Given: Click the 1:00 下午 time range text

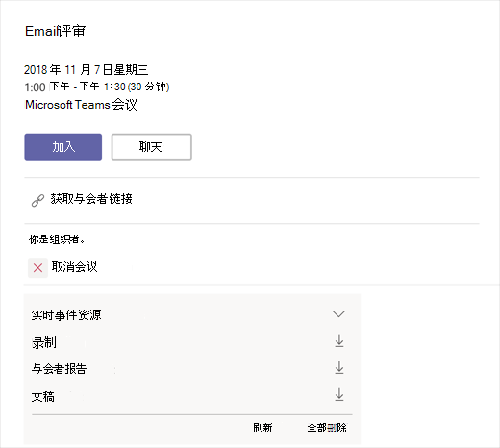Looking at the screenshot, I should pos(97,87).
